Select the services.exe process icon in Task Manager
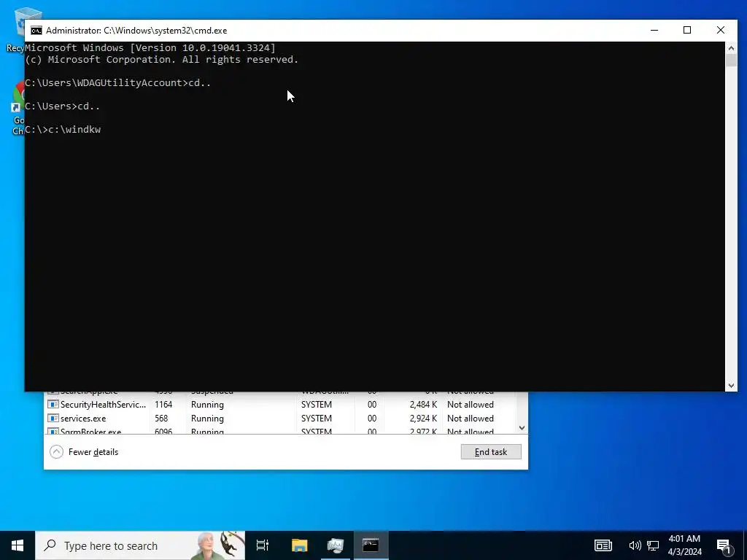 pyautogui.click(x=53, y=418)
